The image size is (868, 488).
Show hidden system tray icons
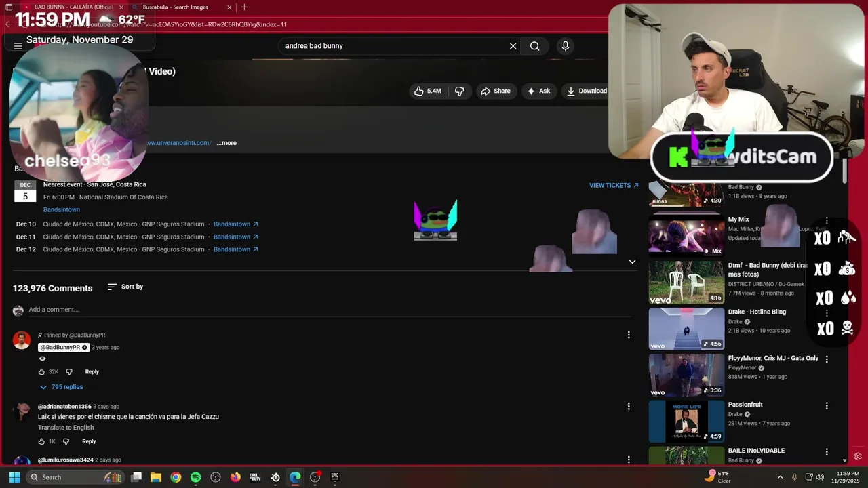[780, 477]
